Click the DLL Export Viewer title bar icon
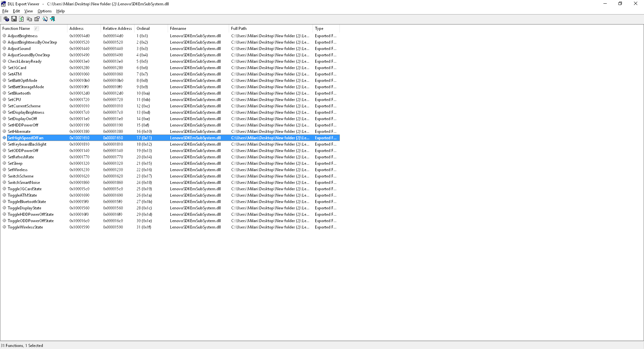This screenshot has height=349, width=644. (4, 4)
